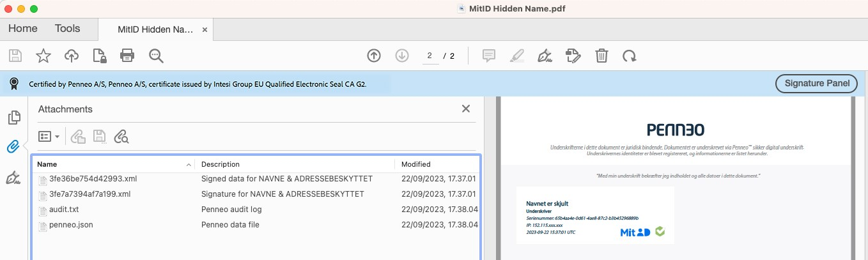The height and width of the screenshot is (260, 868).
Task: Switch to the Home tab
Action: point(22,28)
